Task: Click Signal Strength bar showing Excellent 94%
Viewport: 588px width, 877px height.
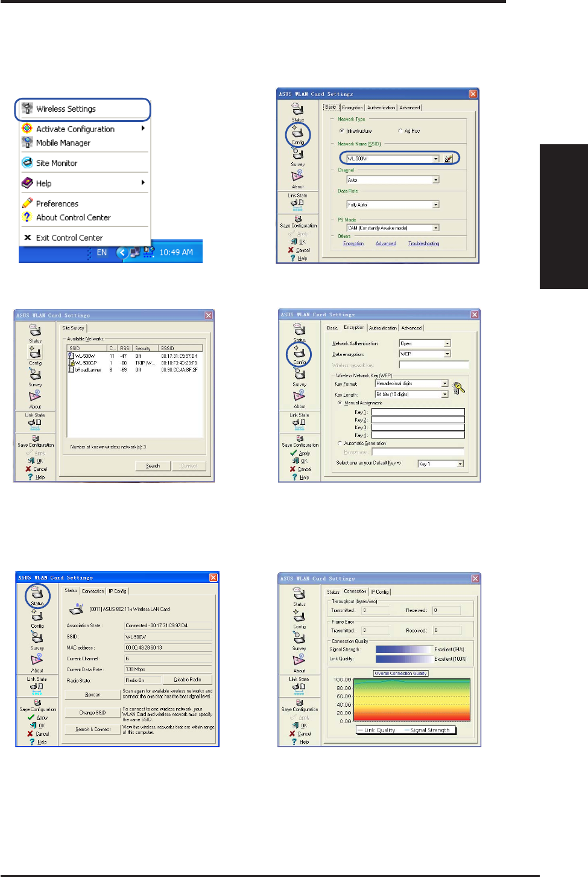Action: (x=402, y=649)
